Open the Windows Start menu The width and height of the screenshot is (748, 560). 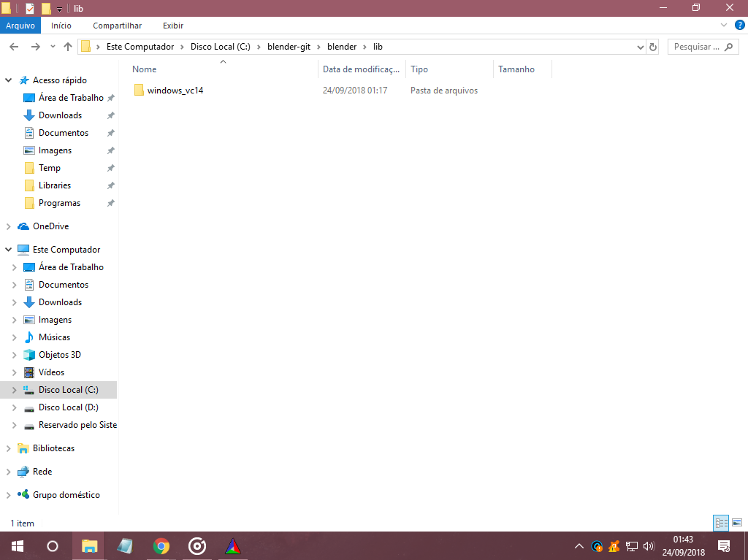(18, 546)
